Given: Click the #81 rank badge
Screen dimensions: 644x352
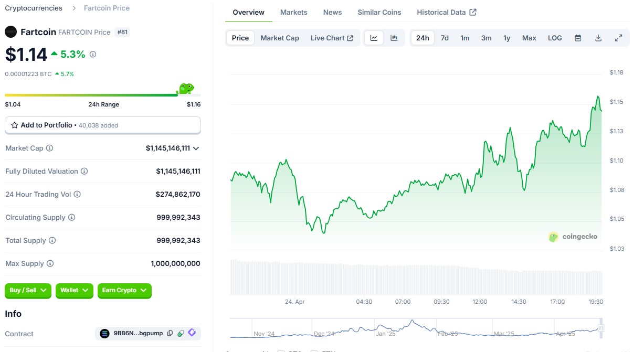Looking at the screenshot, I should 122,32.
